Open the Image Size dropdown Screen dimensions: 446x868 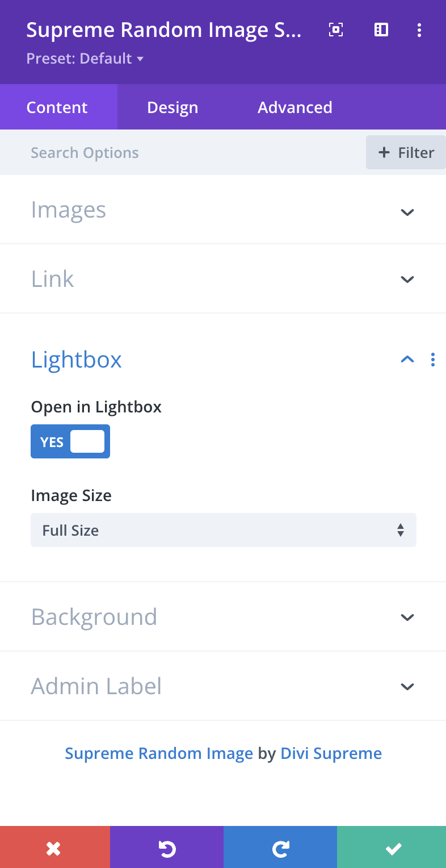click(x=223, y=530)
